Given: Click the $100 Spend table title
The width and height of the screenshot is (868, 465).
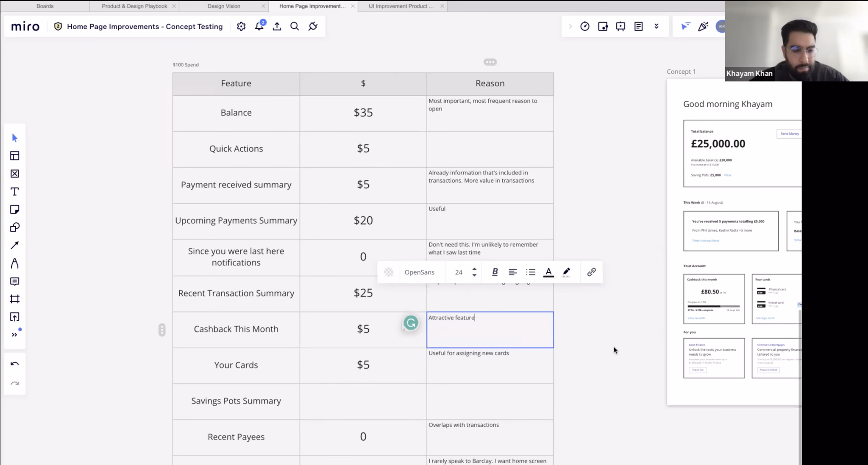Looking at the screenshot, I should 186,65.
